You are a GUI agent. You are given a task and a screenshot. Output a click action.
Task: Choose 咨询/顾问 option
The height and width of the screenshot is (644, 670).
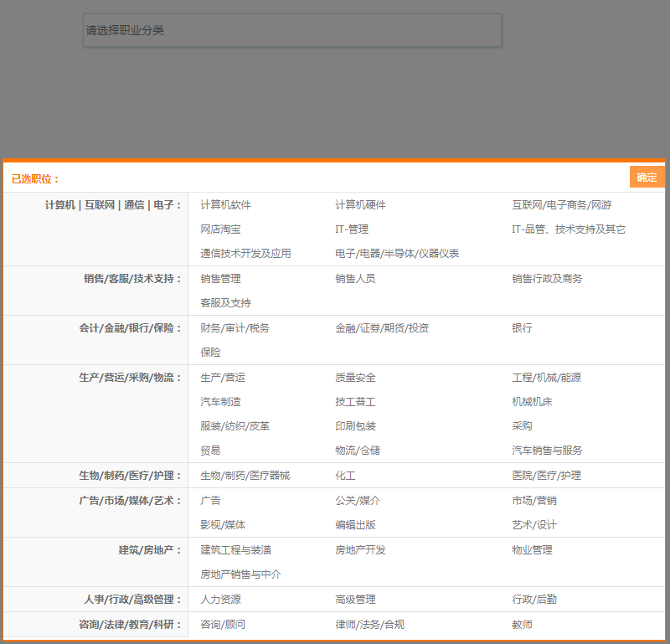(223, 625)
